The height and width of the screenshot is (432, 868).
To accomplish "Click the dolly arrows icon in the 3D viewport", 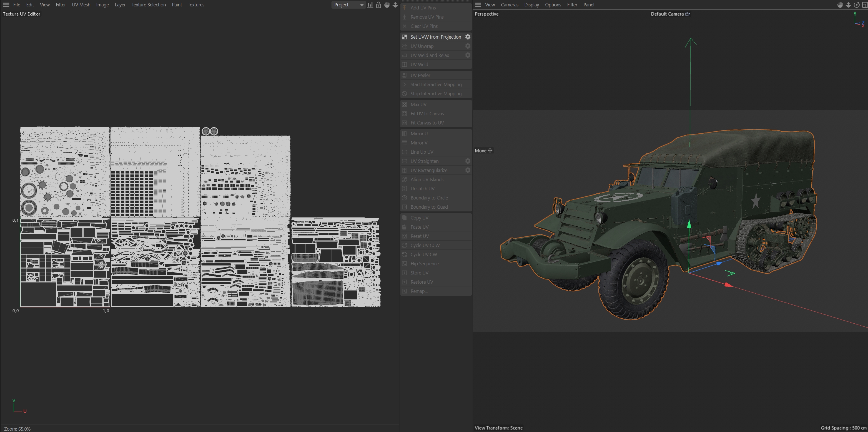I will (x=848, y=5).
